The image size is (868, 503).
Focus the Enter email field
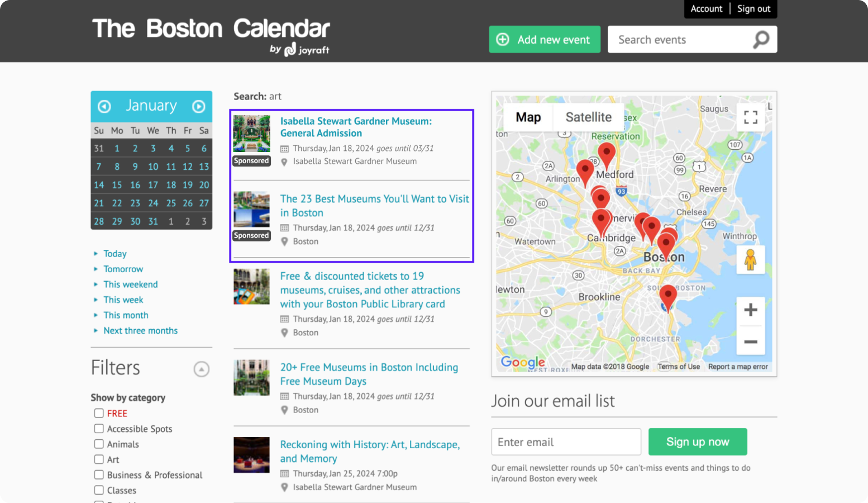566,442
